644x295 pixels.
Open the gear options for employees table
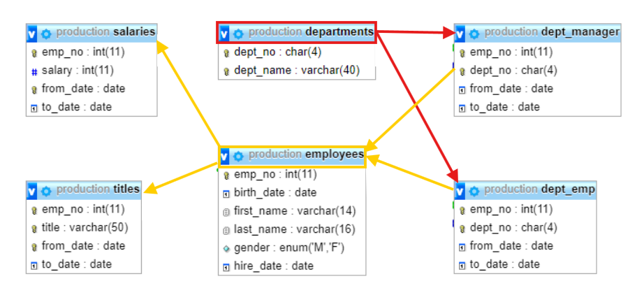(238, 156)
